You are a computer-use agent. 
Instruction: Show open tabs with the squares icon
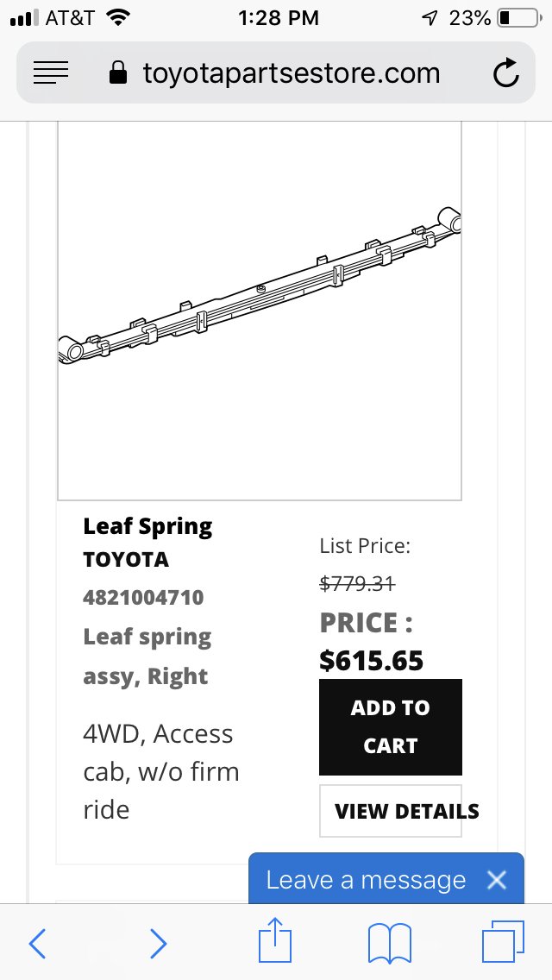[x=503, y=942]
